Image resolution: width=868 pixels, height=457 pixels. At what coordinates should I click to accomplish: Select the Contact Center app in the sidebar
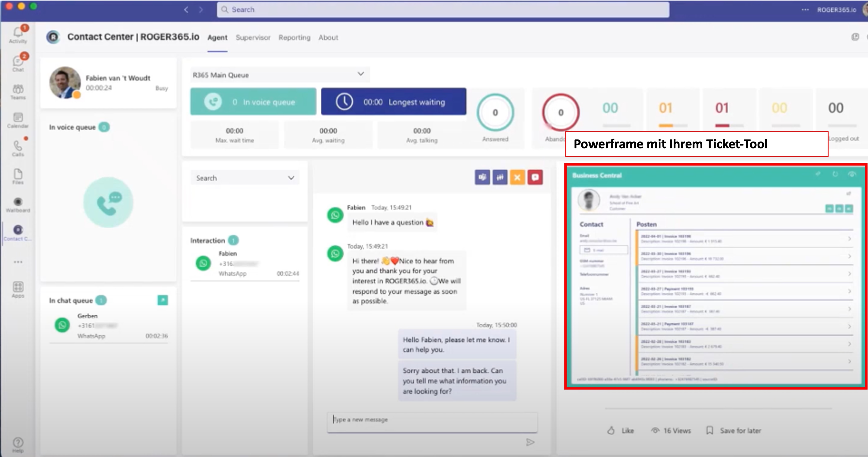point(18,233)
